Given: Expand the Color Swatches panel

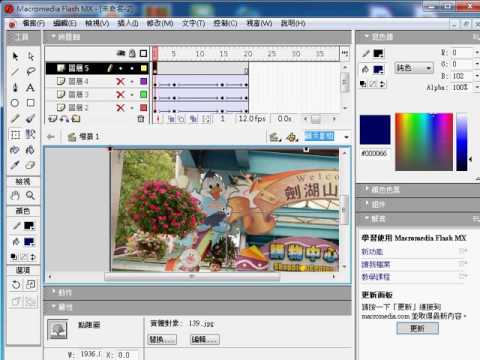Looking at the screenshot, I should point(418,189).
